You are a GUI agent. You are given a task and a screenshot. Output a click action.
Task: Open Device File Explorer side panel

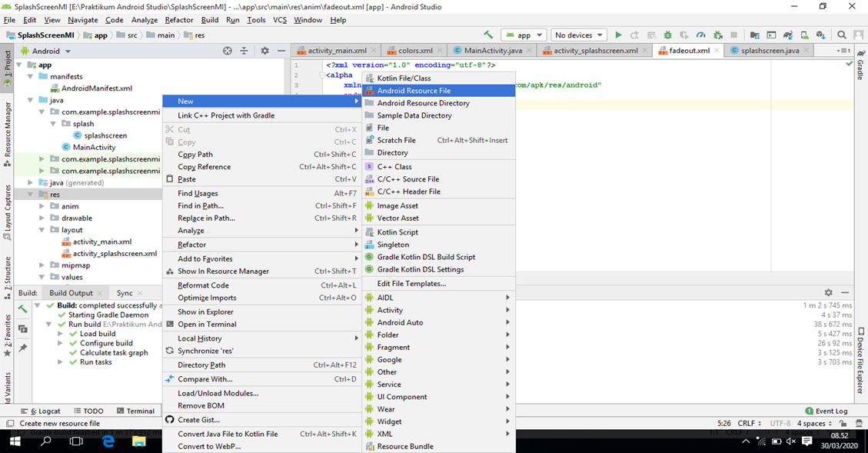point(860,361)
